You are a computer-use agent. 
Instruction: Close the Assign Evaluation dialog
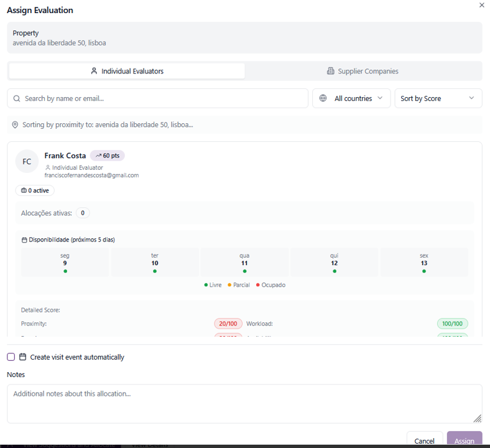481,5
